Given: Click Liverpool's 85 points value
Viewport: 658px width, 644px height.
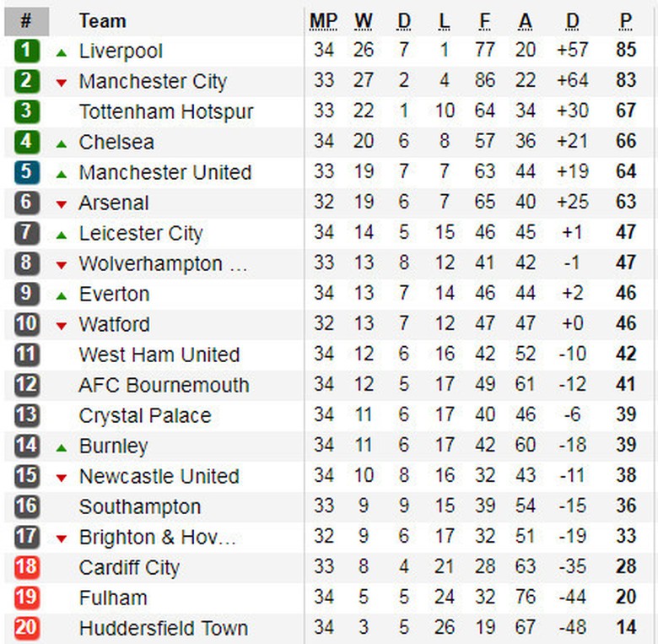Looking at the screenshot, I should click(x=625, y=51).
